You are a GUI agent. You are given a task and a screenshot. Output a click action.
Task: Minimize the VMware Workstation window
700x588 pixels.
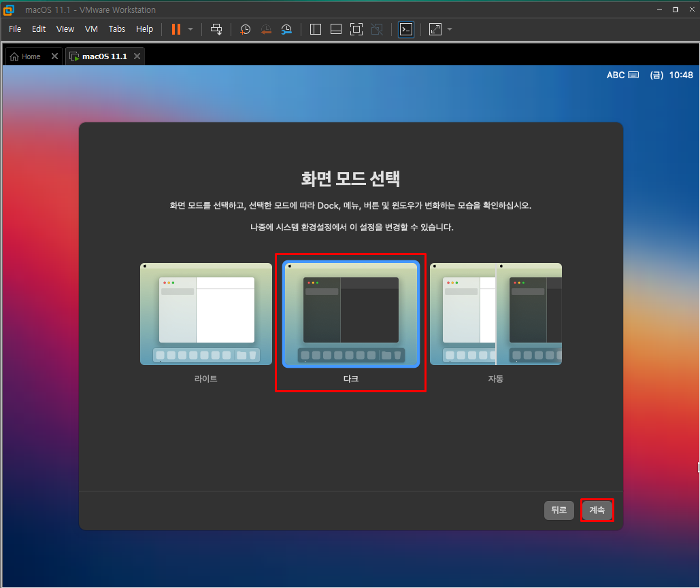pos(659,10)
